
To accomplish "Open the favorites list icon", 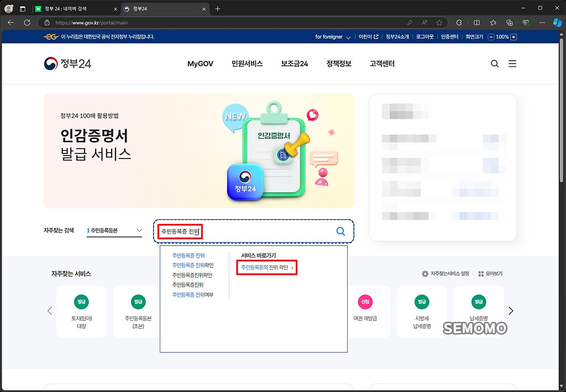I will point(493,23).
